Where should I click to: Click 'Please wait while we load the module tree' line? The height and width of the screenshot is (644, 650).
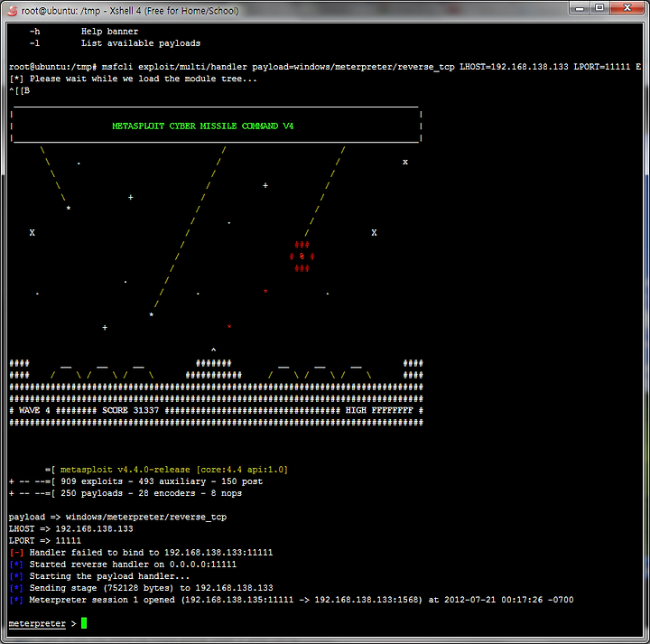[133, 79]
